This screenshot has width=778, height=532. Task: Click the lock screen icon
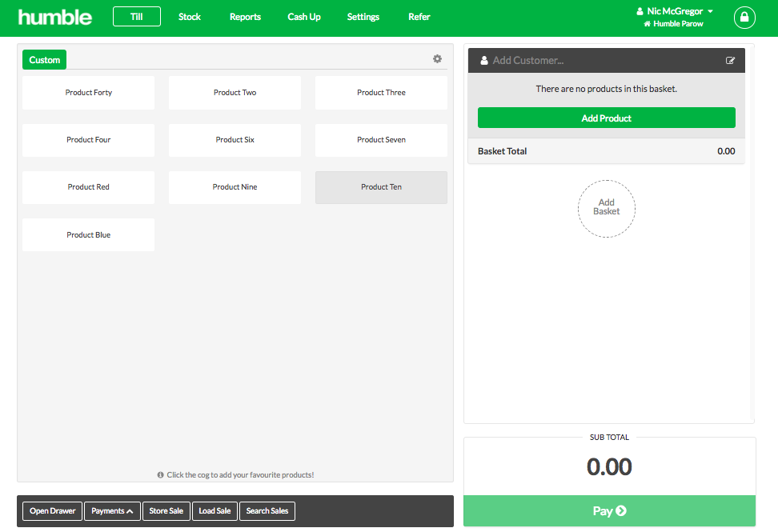click(x=744, y=18)
